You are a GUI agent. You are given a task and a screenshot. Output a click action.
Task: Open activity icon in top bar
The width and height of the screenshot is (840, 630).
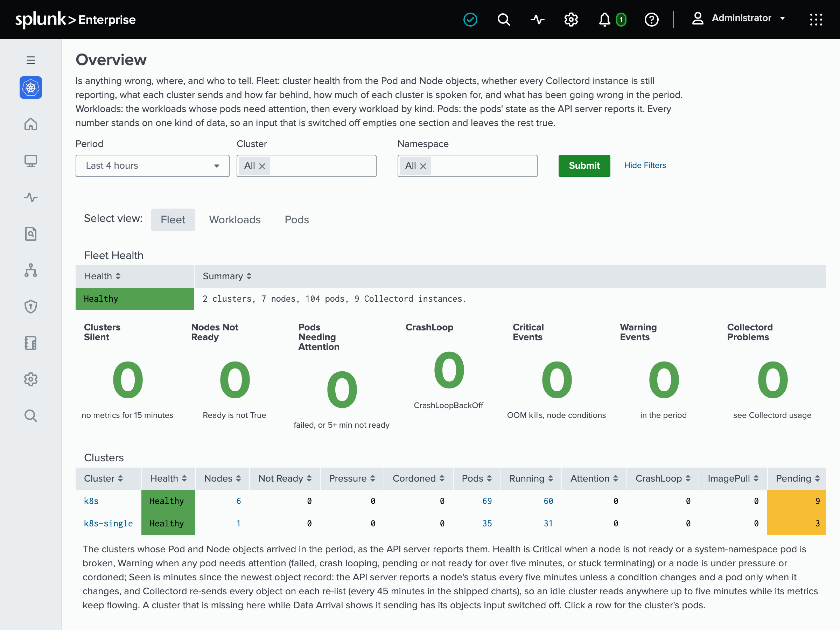(x=537, y=19)
